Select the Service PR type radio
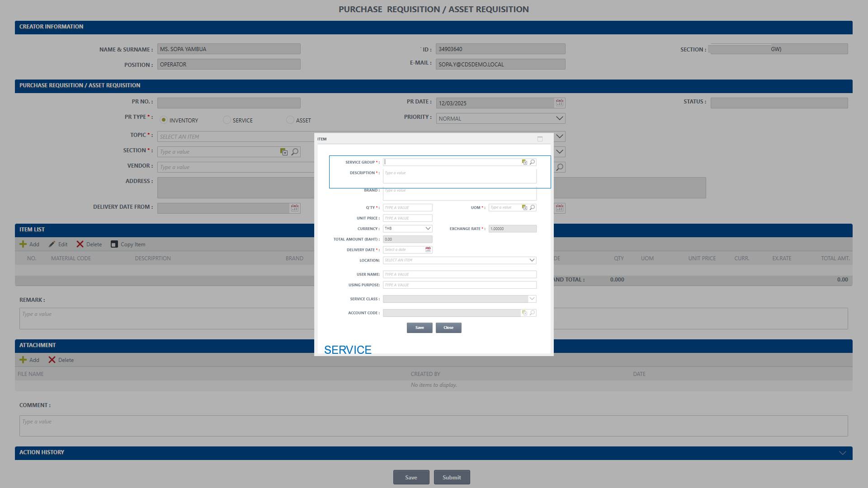The width and height of the screenshot is (868, 488). click(x=227, y=120)
